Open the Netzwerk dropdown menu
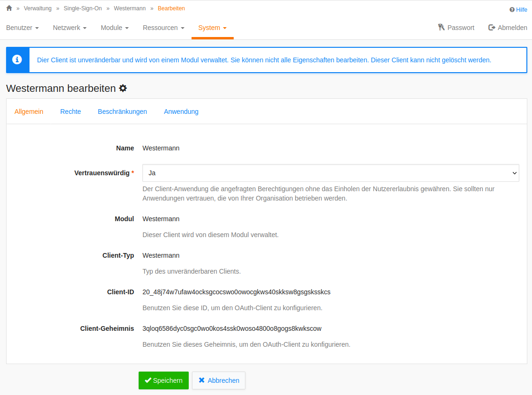This screenshot has height=395, width=532. tap(70, 28)
